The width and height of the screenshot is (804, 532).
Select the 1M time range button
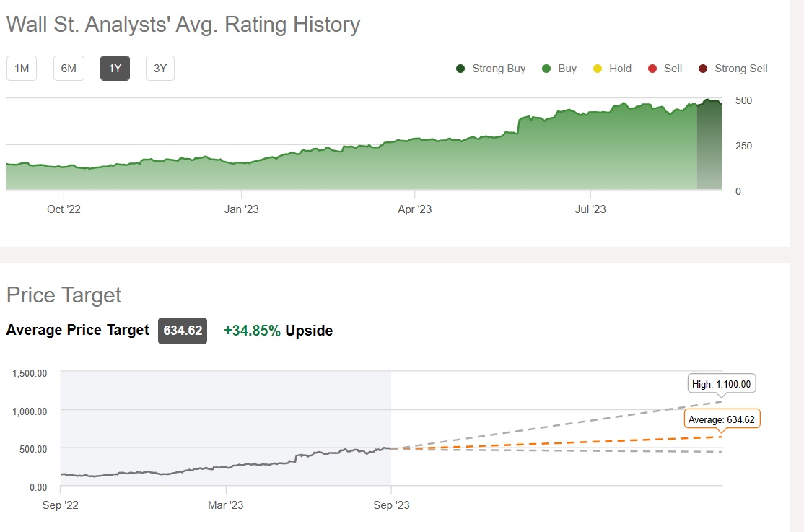coord(22,69)
